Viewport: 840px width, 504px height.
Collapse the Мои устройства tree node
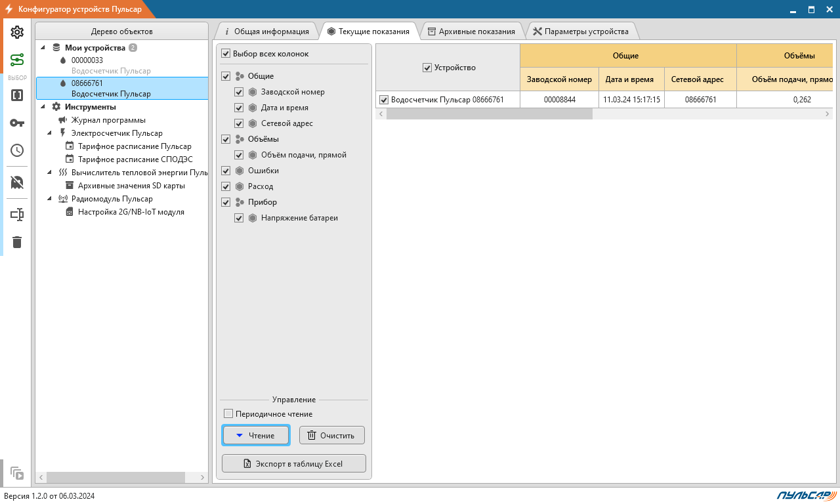(x=43, y=48)
